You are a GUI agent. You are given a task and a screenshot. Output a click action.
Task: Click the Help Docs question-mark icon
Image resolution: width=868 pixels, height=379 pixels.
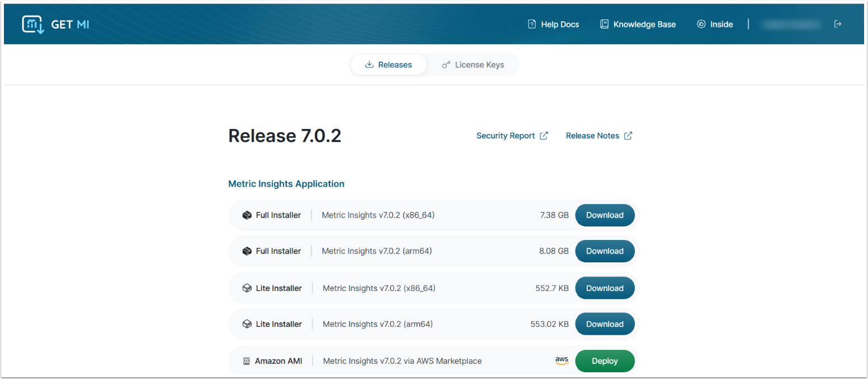pyautogui.click(x=532, y=24)
